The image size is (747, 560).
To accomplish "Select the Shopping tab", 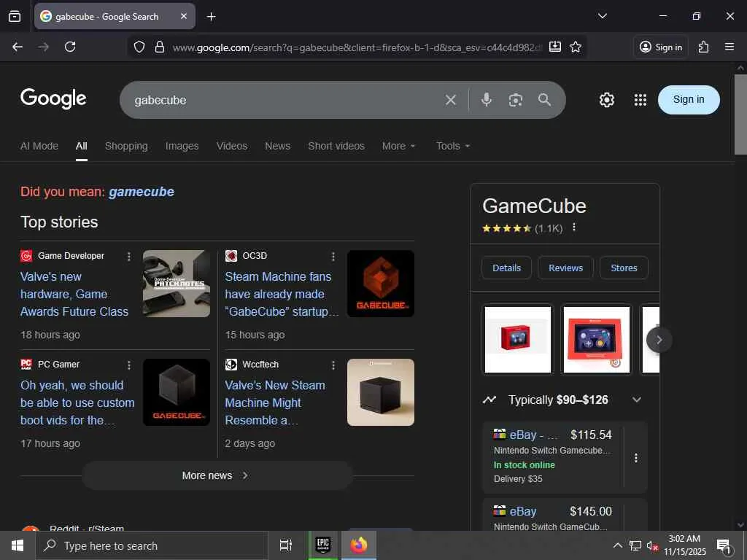I will click(126, 146).
